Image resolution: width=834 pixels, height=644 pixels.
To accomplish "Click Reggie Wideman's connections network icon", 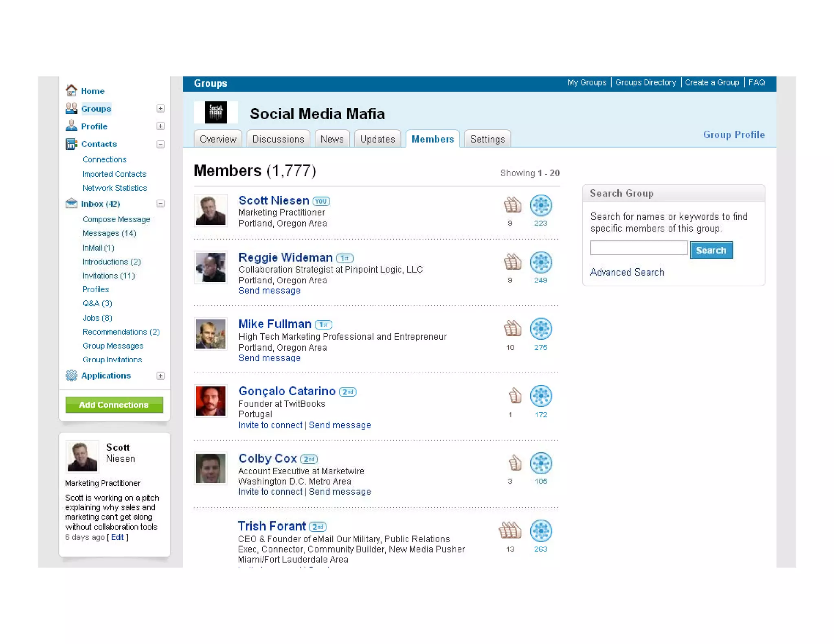I will (541, 262).
